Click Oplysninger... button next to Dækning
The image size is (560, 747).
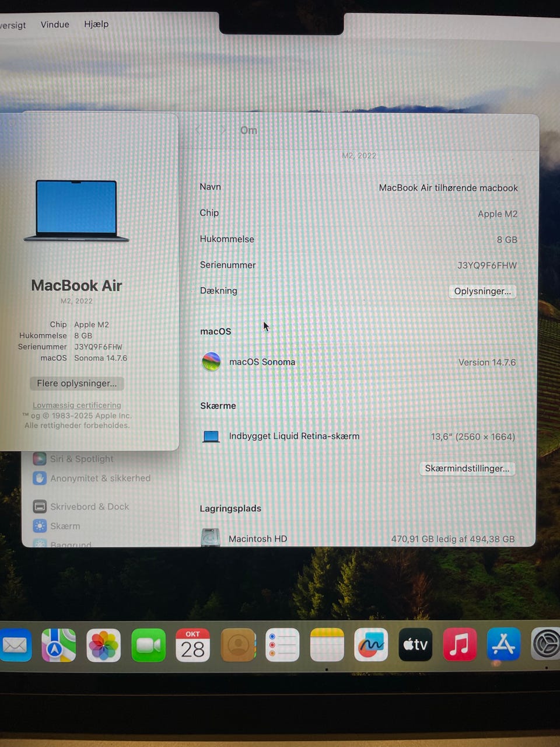pyautogui.click(x=482, y=291)
